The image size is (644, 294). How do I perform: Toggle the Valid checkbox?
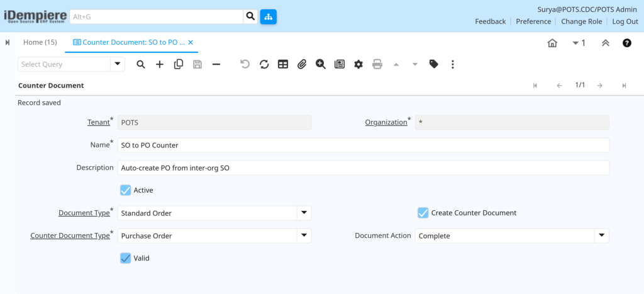126,258
